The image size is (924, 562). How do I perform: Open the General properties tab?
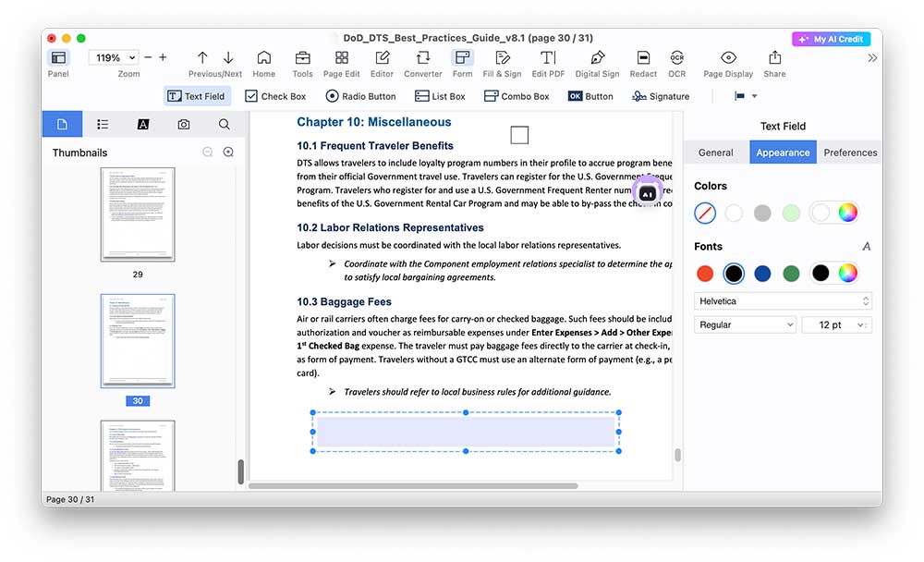(715, 153)
